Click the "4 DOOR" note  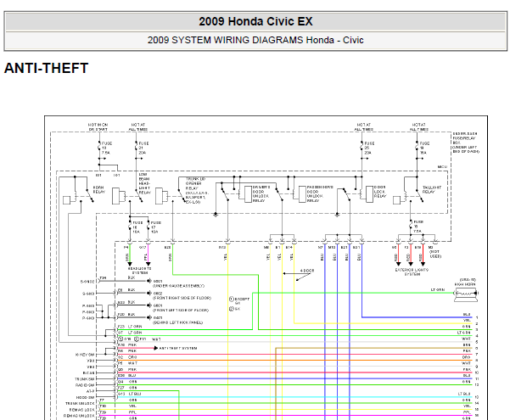[x=306, y=271]
